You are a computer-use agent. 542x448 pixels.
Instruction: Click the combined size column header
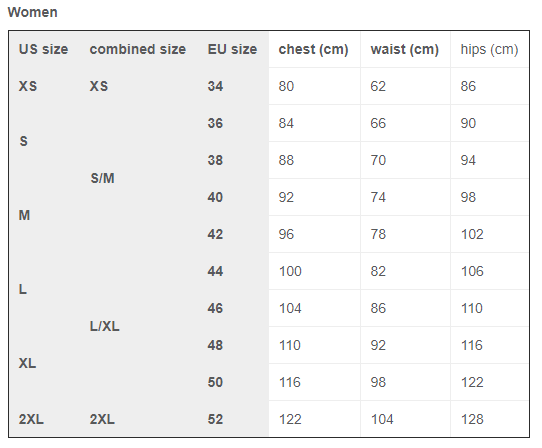pos(138,49)
